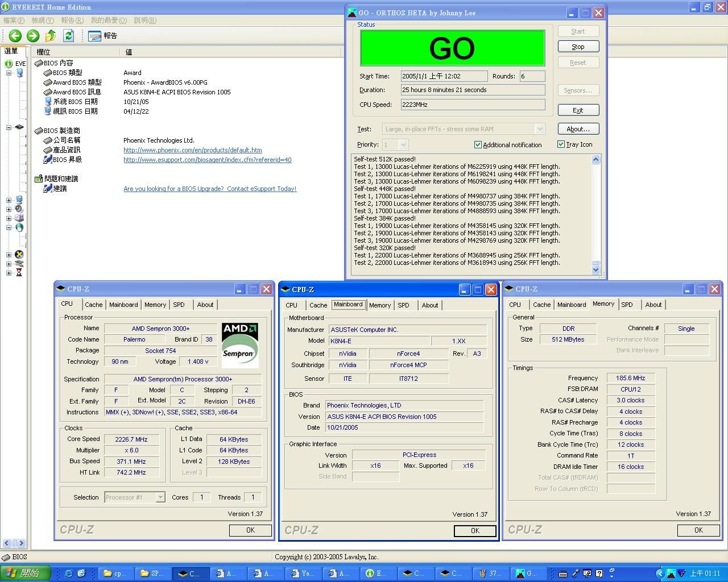Viewport: 728px width, 582px height.
Task: Open the Ya... browser taskbar button
Action: pyautogui.click(x=303, y=573)
